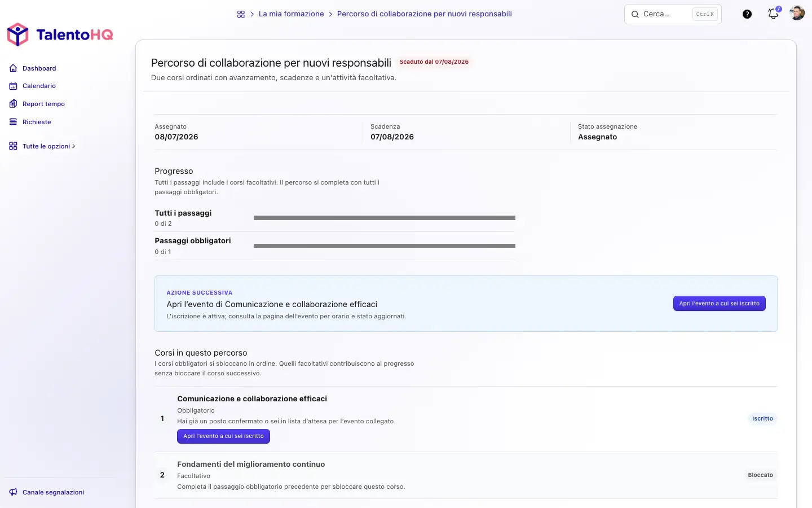Click Corsi in questo percorso heading

tap(201, 353)
